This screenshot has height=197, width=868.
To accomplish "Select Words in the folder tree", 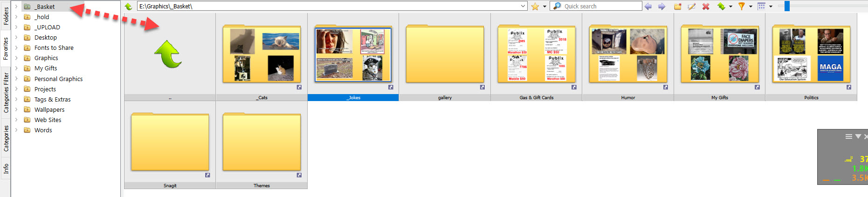I will coord(43,130).
